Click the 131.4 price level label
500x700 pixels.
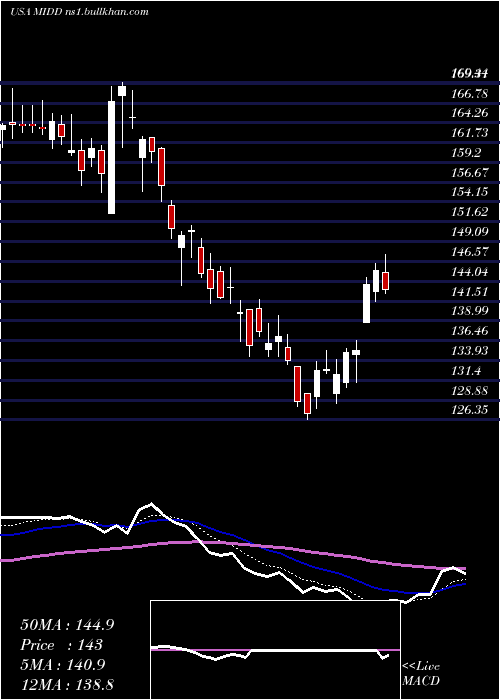coord(466,371)
